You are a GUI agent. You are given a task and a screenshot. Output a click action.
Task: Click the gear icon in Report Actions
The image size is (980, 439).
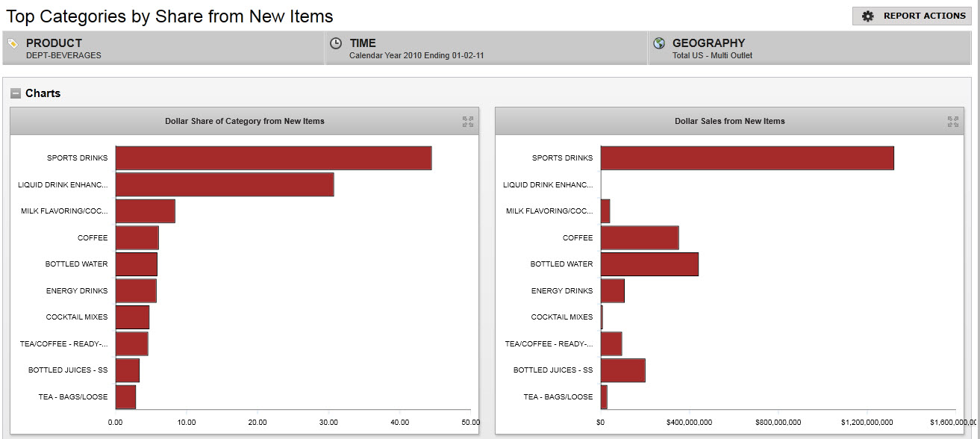[867, 16]
